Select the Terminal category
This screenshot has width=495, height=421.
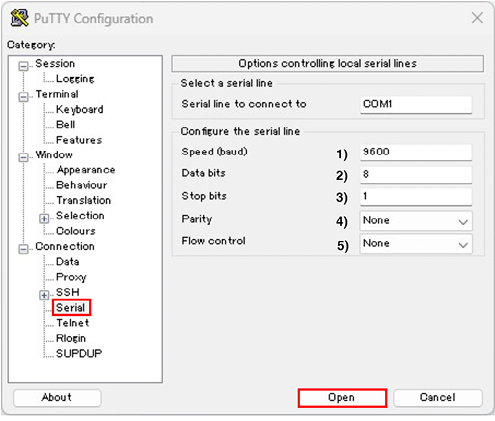[x=57, y=94]
